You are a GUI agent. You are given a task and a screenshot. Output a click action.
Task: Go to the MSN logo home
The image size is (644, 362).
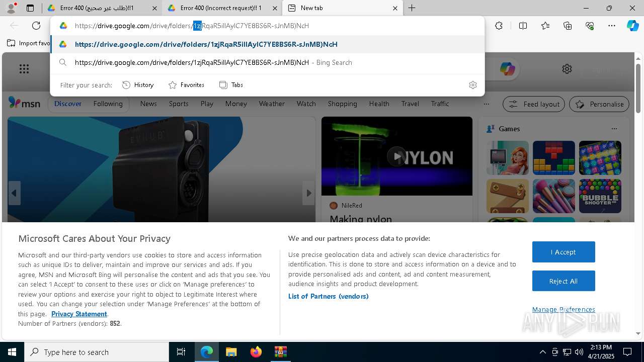click(24, 103)
